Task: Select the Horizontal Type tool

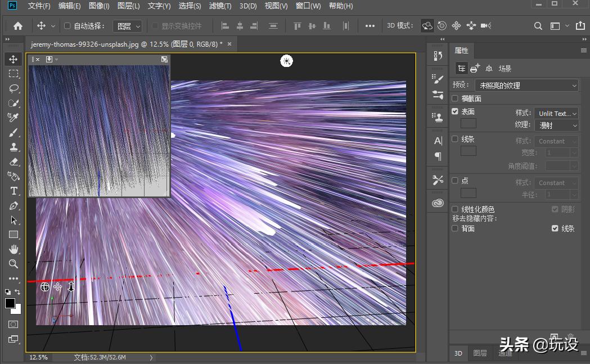Action: (13, 191)
